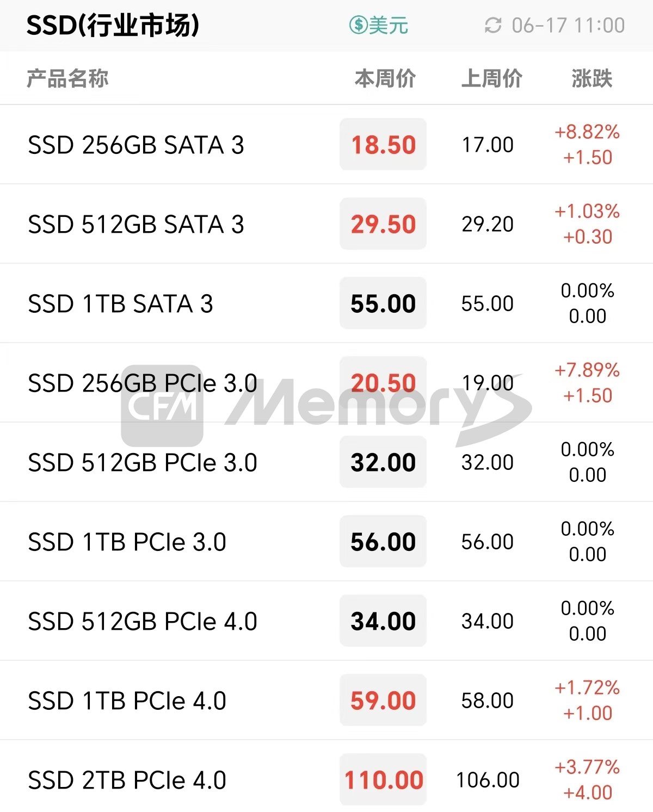Viewport: 653px width, 812px height.
Task: Click the 18.50 price badge
Action: tap(383, 145)
